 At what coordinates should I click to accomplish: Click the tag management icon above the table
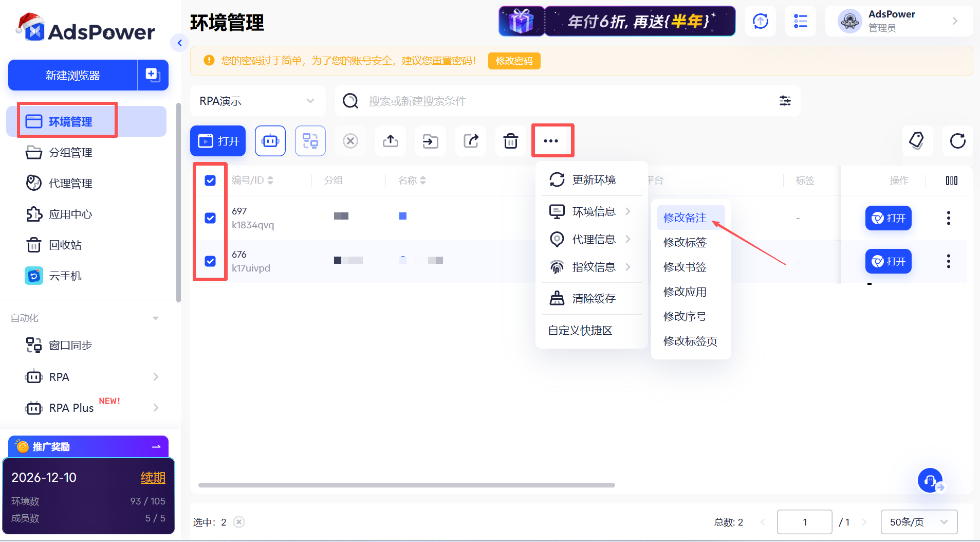click(x=918, y=141)
